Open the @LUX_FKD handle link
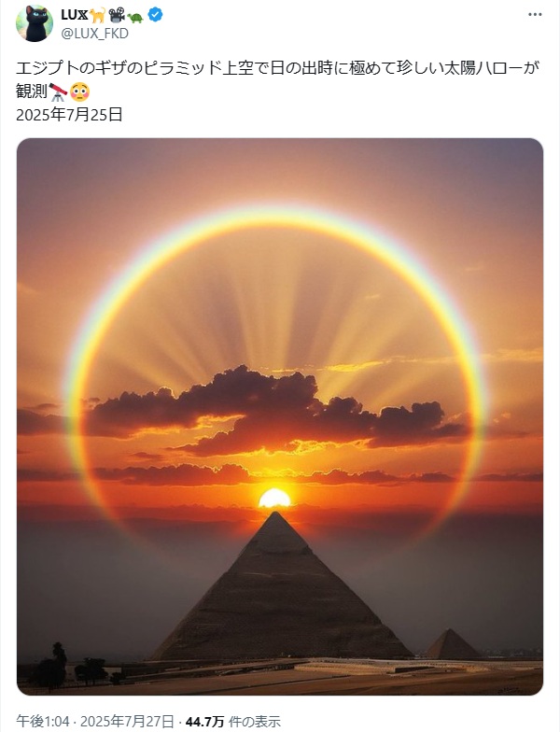 (95, 34)
